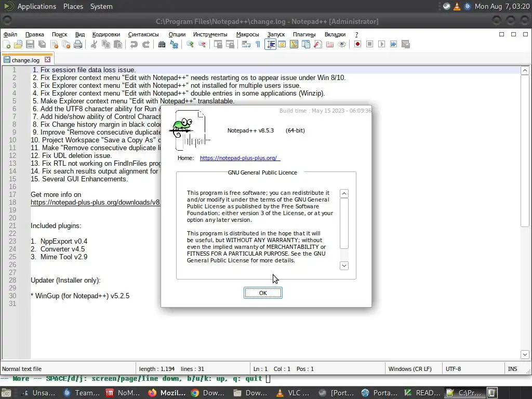The height and width of the screenshot is (399, 532).
Task: Click the Close document toolbar icon
Action: pos(54,44)
